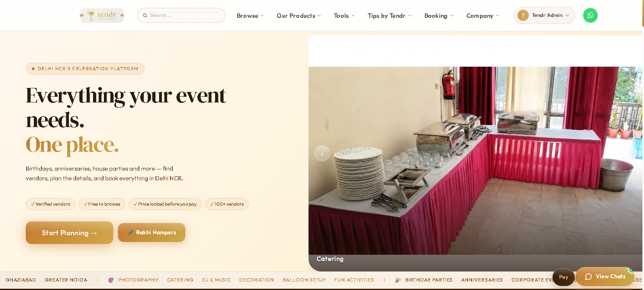Click the Catering caption on slide
The width and height of the screenshot is (644, 290).
click(x=330, y=259)
